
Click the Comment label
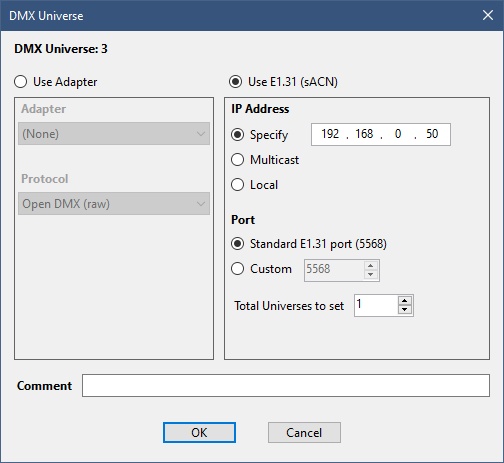44,386
